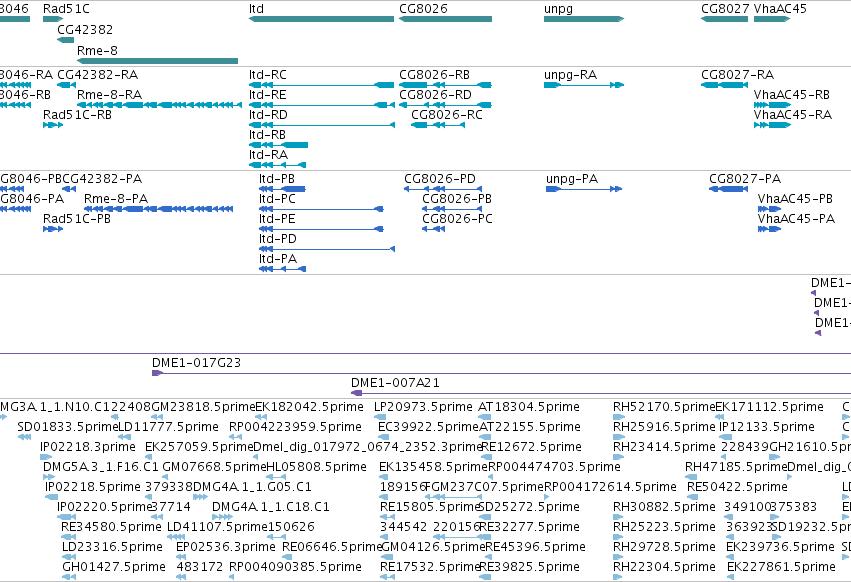
Task: Select transcript CG8026-RD
Action: 445,105
